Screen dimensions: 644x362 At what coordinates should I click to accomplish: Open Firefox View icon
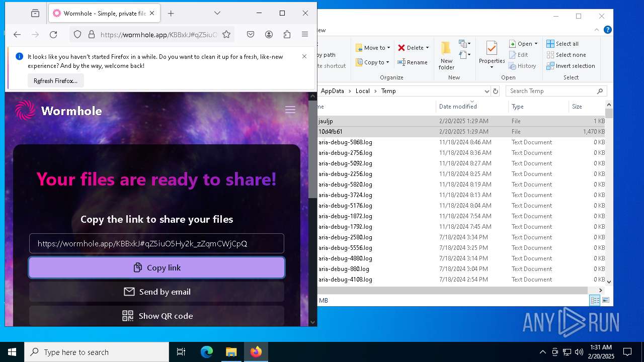35,13
